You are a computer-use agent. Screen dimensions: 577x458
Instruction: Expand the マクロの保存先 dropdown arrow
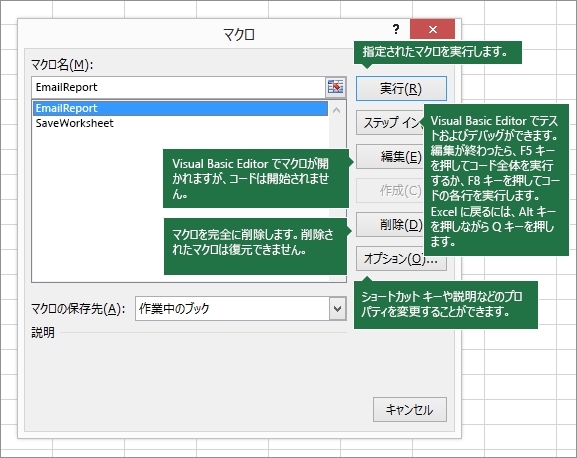(337, 308)
